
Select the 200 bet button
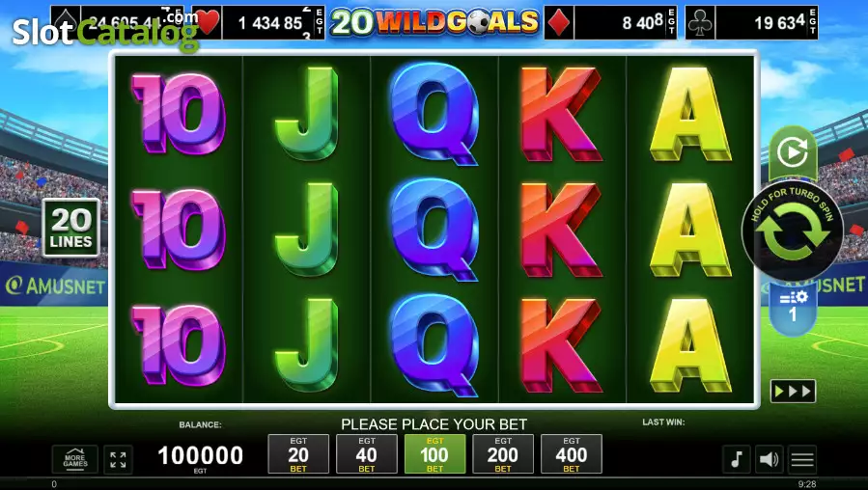pyautogui.click(x=503, y=454)
